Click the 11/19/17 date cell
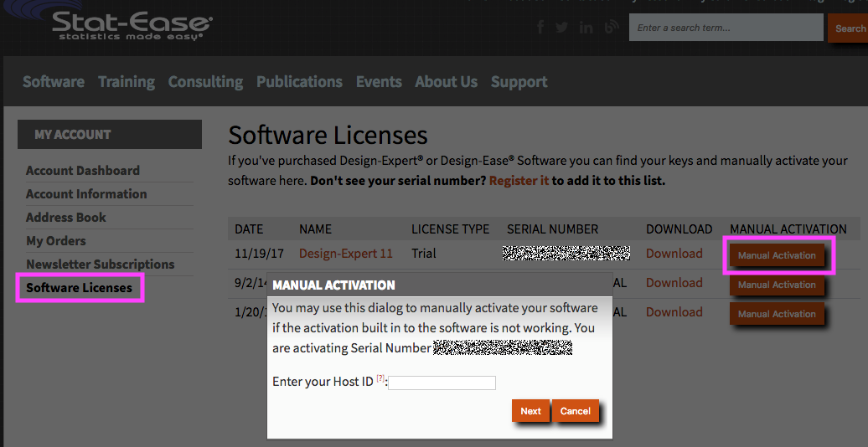868x447 pixels. tap(259, 254)
